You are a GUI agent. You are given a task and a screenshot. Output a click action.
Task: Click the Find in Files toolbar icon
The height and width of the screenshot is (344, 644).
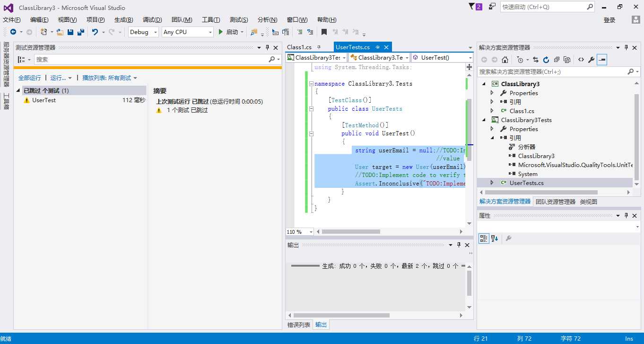(x=254, y=32)
